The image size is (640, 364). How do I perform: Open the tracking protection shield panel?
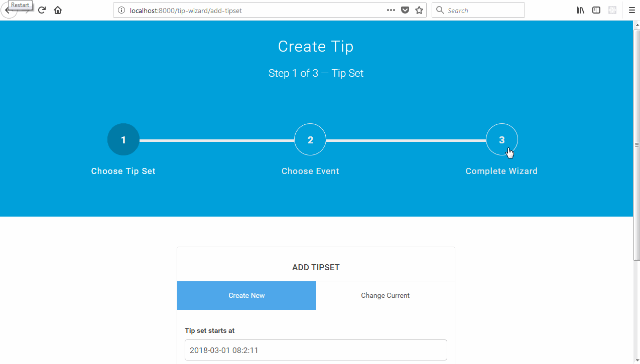coord(405,10)
